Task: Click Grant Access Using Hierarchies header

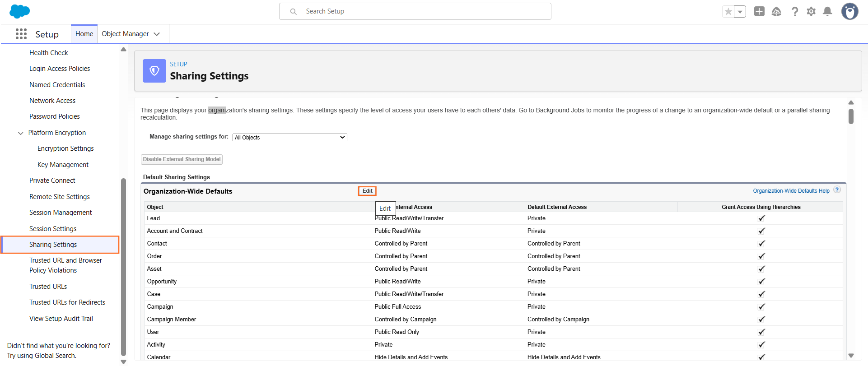Action: coord(761,207)
